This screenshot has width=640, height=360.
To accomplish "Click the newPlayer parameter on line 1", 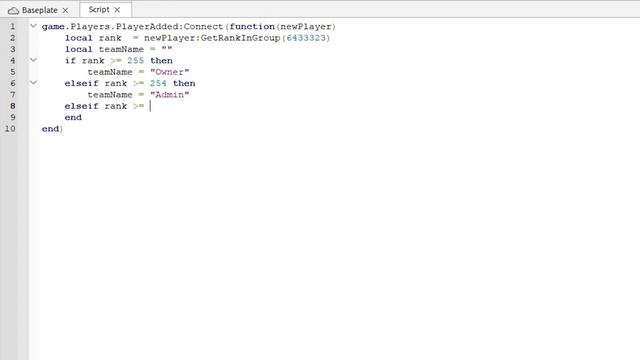I will tap(306, 27).
